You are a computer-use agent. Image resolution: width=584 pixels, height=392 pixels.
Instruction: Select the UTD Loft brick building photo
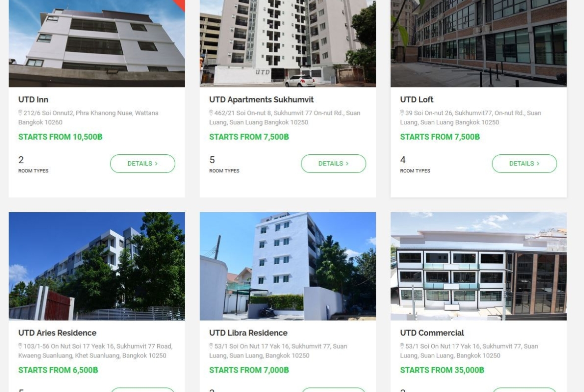click(479, 43)
